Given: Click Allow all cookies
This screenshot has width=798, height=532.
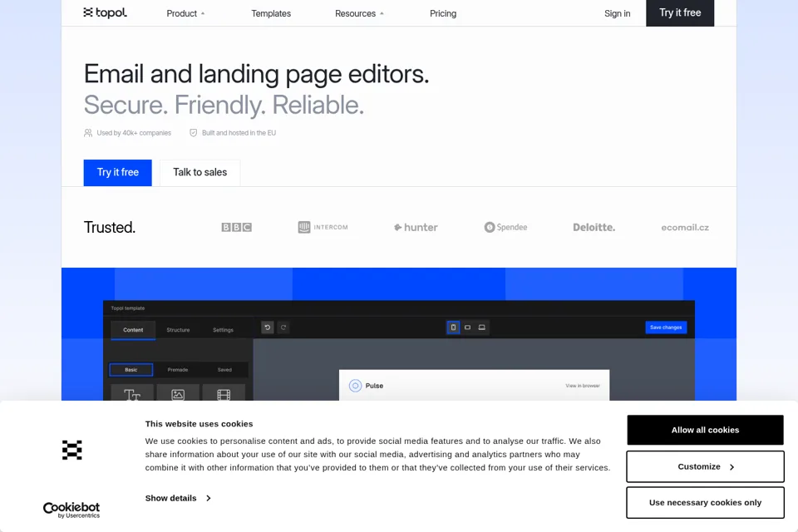Looking at the screenshot, I should [x=705, y=431].
